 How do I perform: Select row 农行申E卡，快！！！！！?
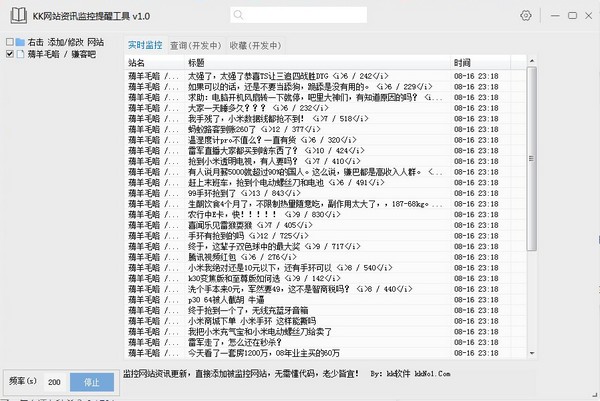point(325,215)
